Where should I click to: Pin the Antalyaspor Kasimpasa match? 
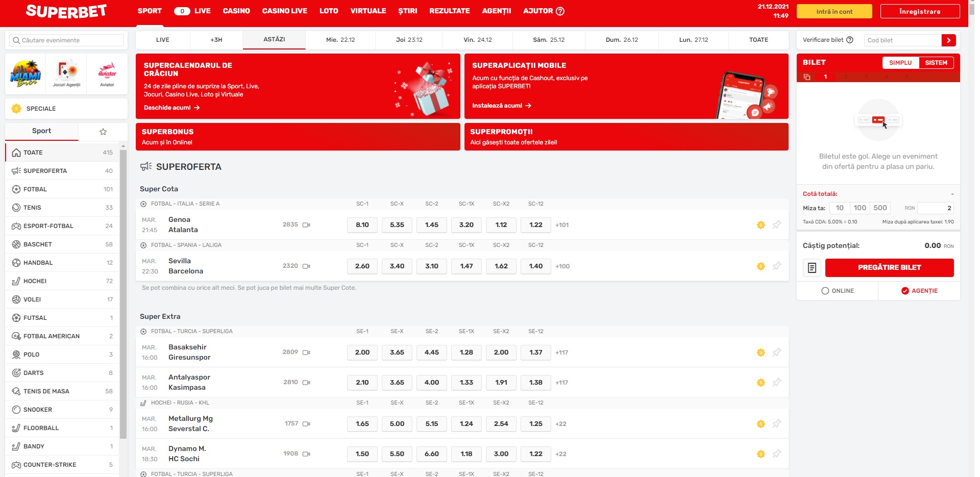[x=777, y=382]
